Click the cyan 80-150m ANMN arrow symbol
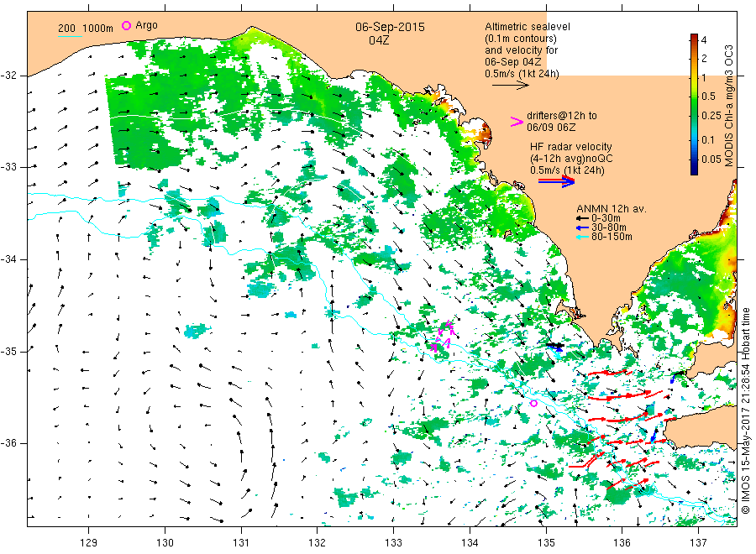756x554 pixels. 582,237
